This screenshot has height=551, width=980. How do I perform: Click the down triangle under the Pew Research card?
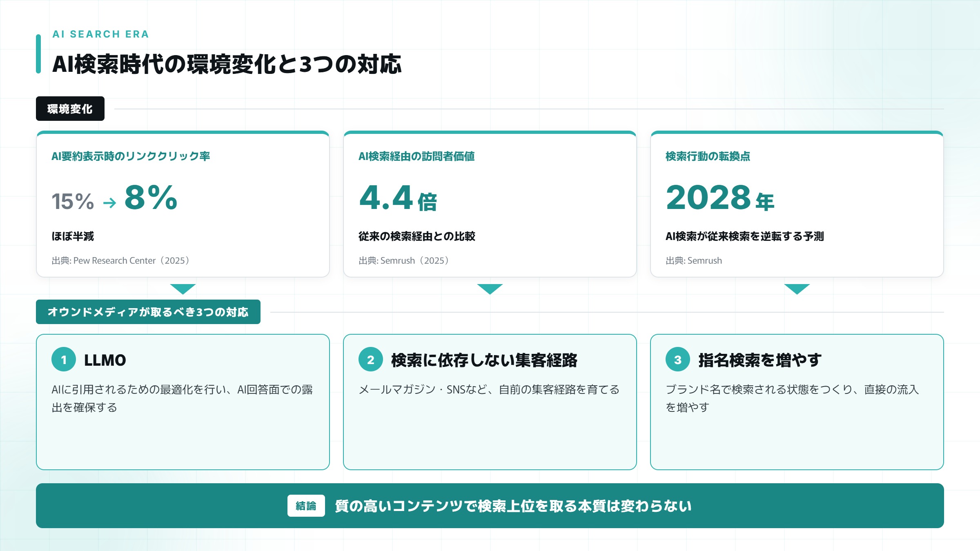tap(183, 289)
